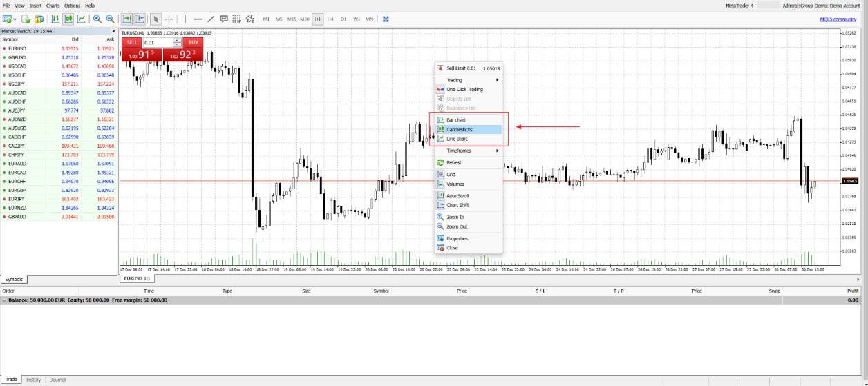The image size is (868, 386).
Task: Toggle Auto Scroll in context menu
Action: coord(469,196)
